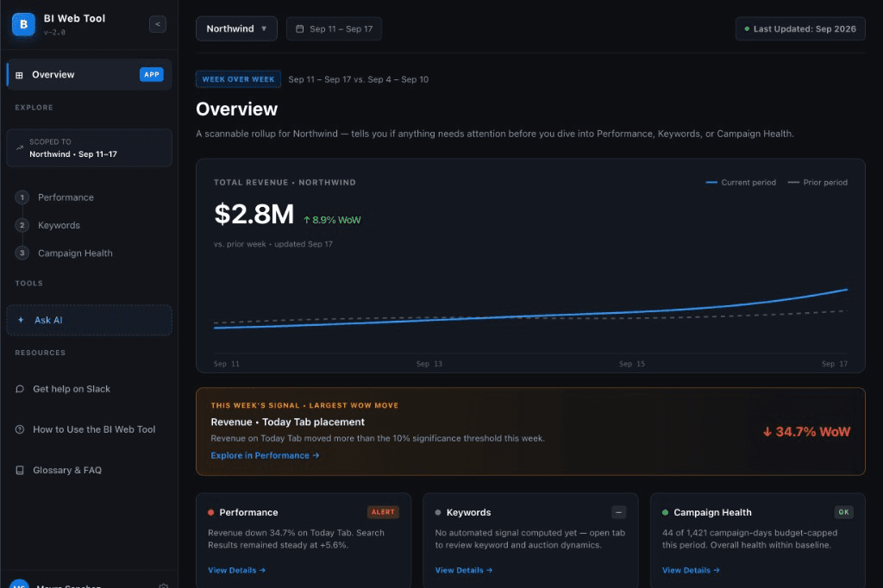883x588 pixels.
Task: Go to Keywords in the sidebar
Action: point(59,225)
